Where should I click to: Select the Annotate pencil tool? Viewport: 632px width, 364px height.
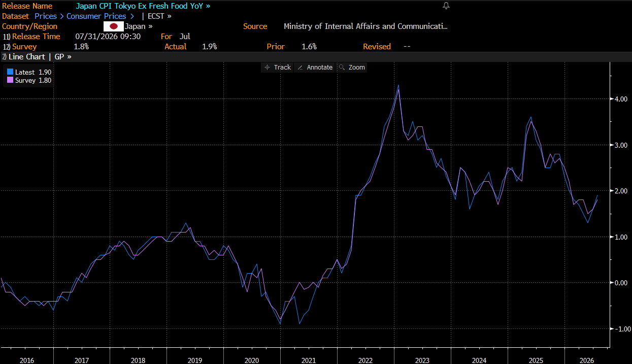315,67
